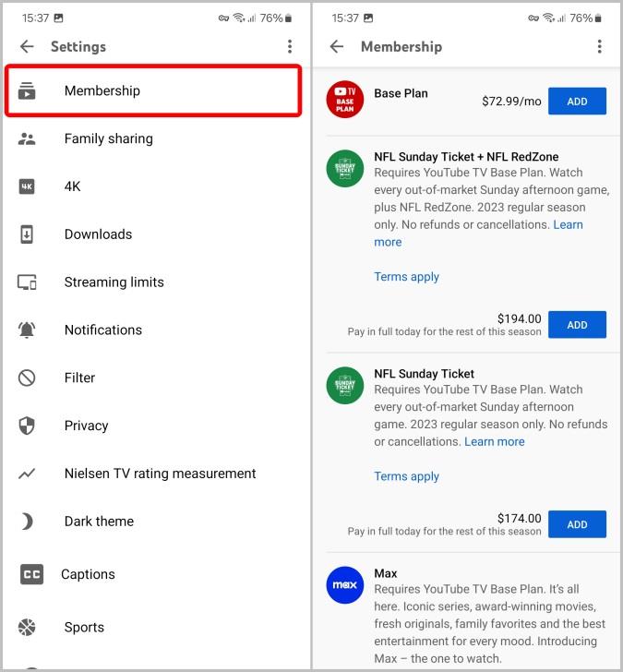The width and height of the screenshot is (623, 672).
Task: Tap the battery indicator in Membership status bar
Action: point(599,18)
